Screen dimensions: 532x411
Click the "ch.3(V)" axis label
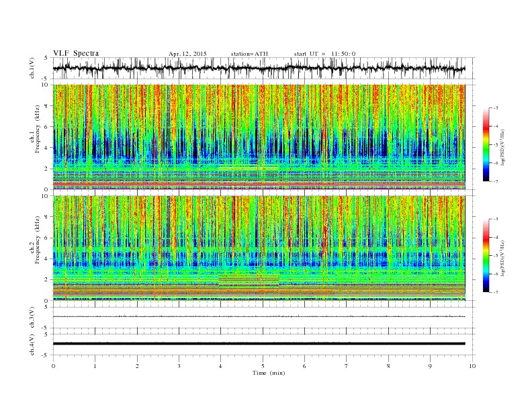(32, 318)
